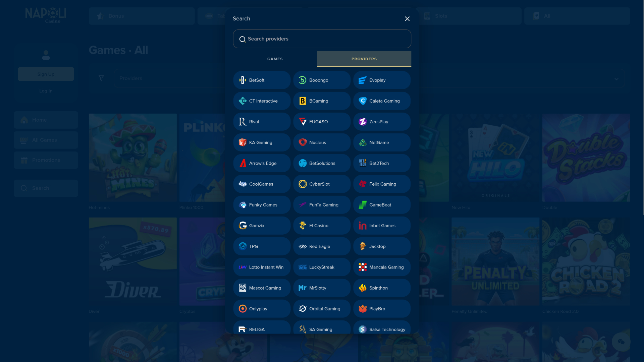The width and height of the screenshot is (644, 362).
Task: Open the chat support bubble icon
Action: tap(621, 342)
